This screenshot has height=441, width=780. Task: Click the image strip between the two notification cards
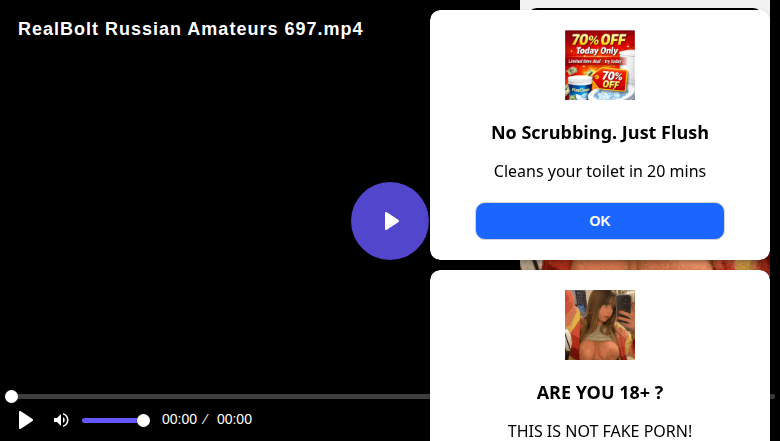(x=645, y=265)
